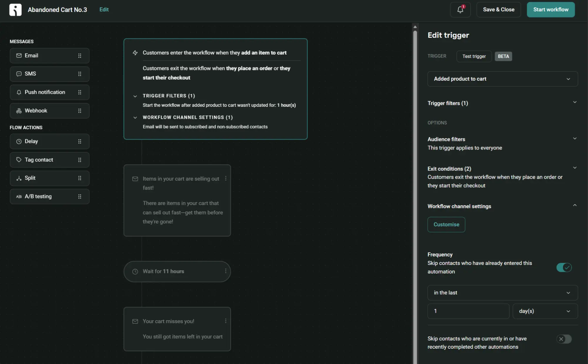
Task: Open options menu on 'Your cart misses you!' email
Action: pyautogui.click(x=226, y=321)
